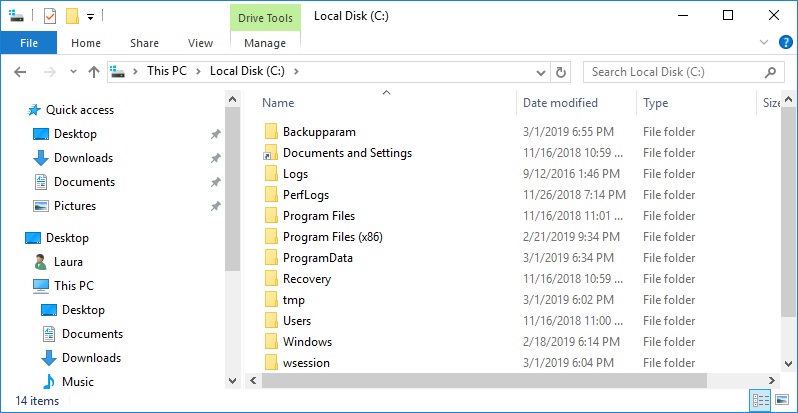
Task: Click the pin icon next to Pictures
Action: pos(216,206)
